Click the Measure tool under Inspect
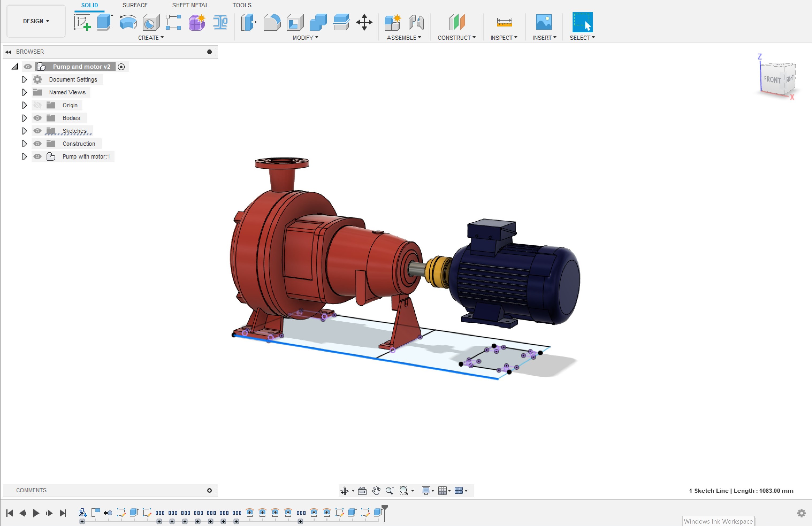Image resolution: width=812 pixels, height=526 pixels. pyautogui.click(x=504, y=22)
